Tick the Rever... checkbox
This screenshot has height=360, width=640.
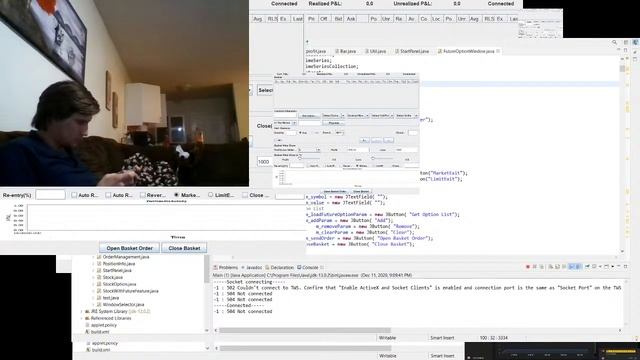point(142,195)
